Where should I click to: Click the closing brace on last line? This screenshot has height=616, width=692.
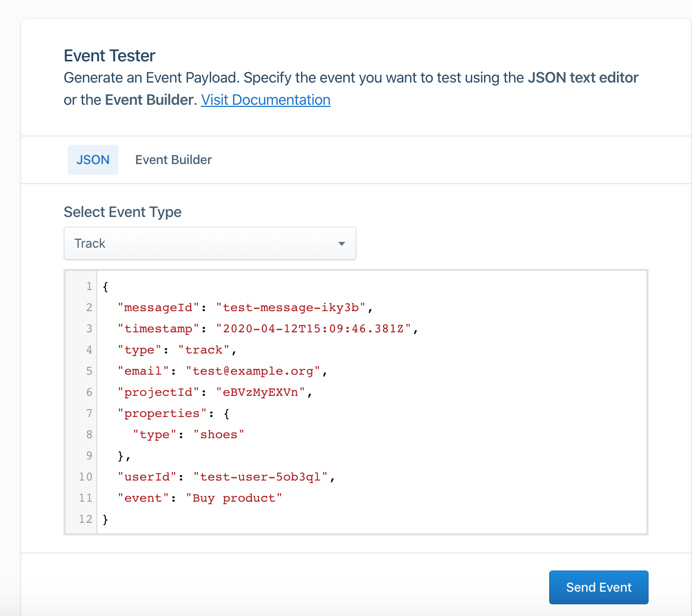click(x=105, y=519)
